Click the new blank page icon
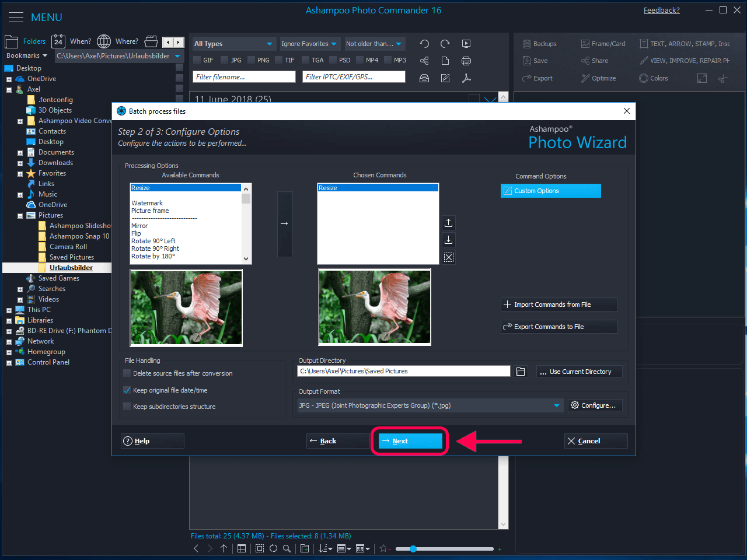Screen dimensions: 747x560 (445, 61)
